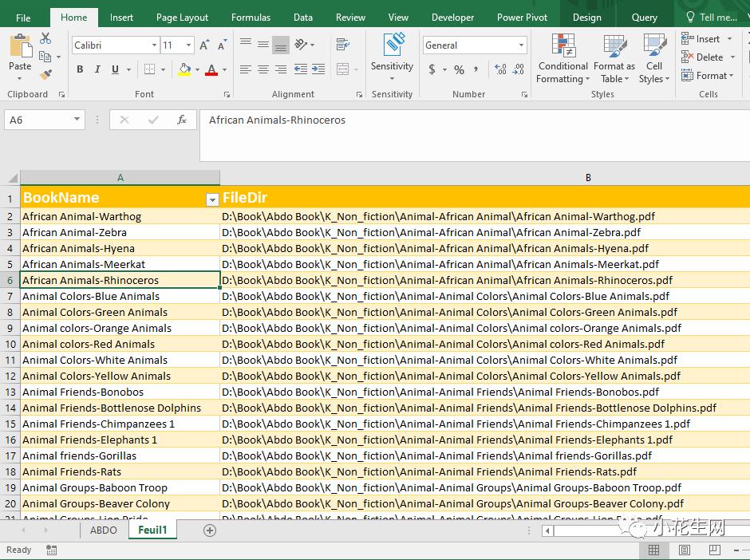Switch to the Page Layout ribbon tab
The image size is (750, 560).
(x=182, y=17)
